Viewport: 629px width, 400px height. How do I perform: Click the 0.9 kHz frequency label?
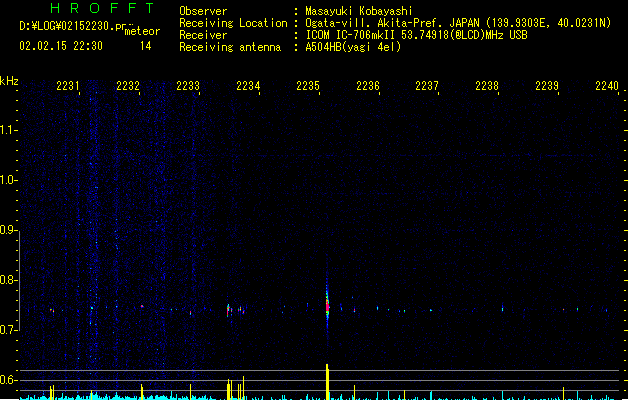pyautogui.click(x=7, y=229)
